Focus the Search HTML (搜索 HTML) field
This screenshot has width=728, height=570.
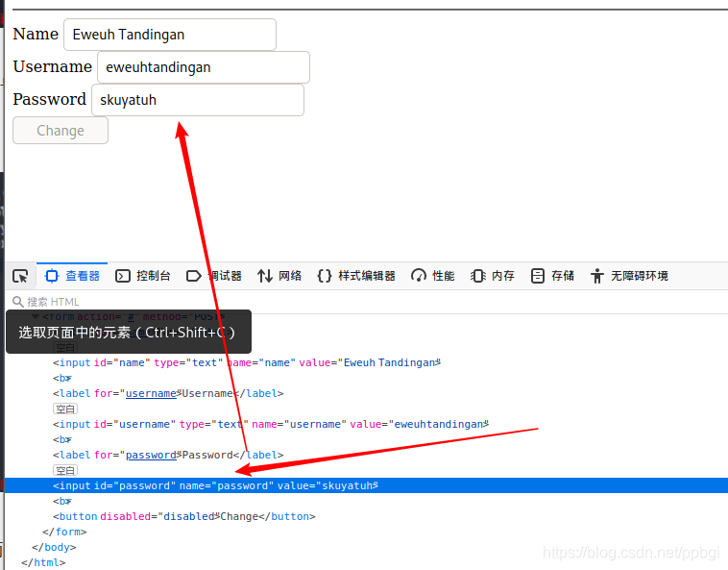coord(367,302)
